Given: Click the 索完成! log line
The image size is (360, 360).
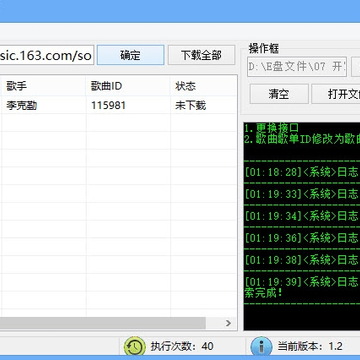Looking at the screenshot, I should (263, 293).
